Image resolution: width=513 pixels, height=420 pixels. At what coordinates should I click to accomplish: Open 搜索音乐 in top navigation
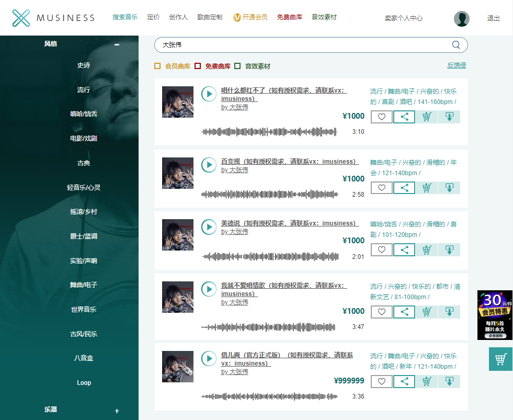(125, 17)
